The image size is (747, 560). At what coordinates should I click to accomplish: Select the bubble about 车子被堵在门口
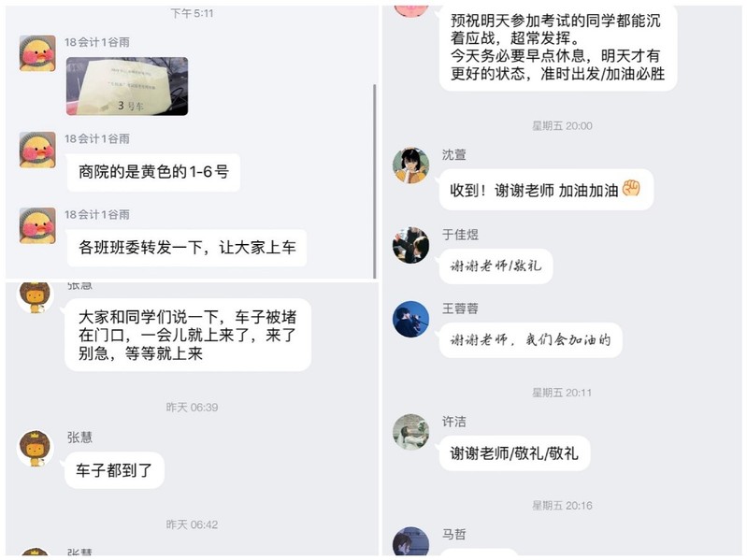click(188, 336)
